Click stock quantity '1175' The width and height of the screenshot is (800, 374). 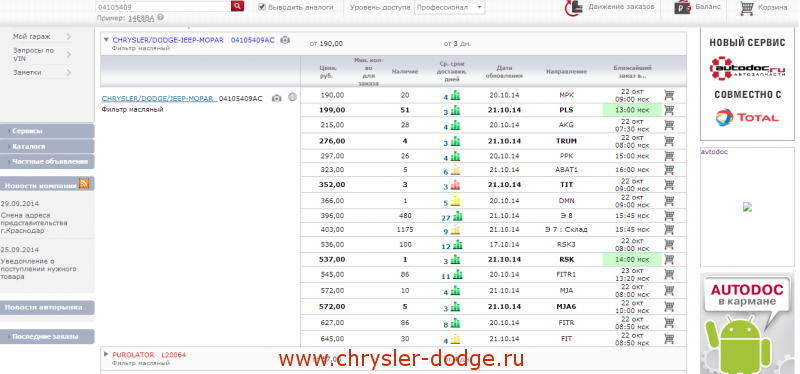(x=405, y=230)
